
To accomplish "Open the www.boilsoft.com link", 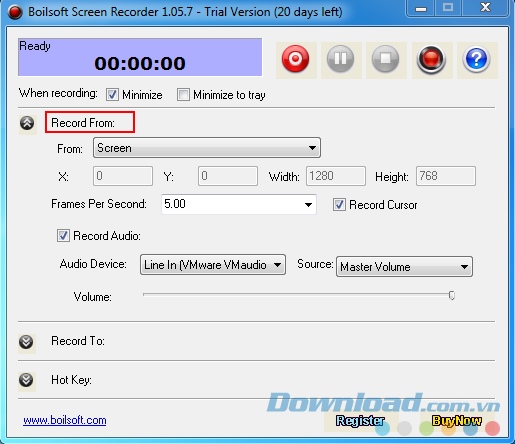I will [65, 420].
